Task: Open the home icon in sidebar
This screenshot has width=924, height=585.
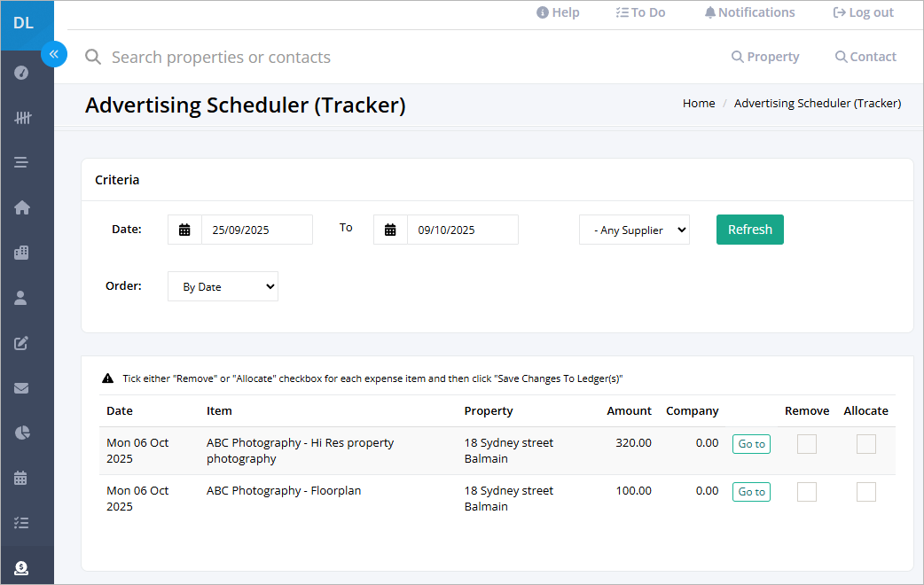Action: point(22,207)
